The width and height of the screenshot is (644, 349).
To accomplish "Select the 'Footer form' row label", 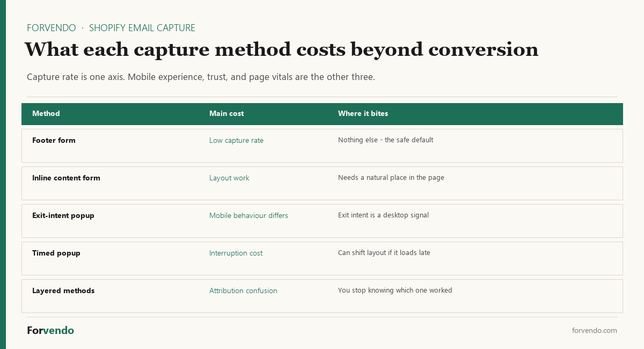I will pos(54,140).
